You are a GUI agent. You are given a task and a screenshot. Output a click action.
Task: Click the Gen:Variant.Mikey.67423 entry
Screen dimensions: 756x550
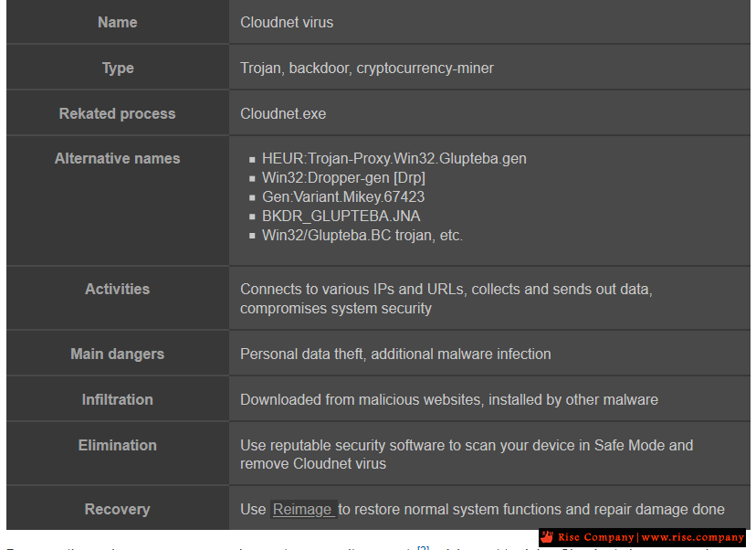pyautogui.click(x=343, y=196)
